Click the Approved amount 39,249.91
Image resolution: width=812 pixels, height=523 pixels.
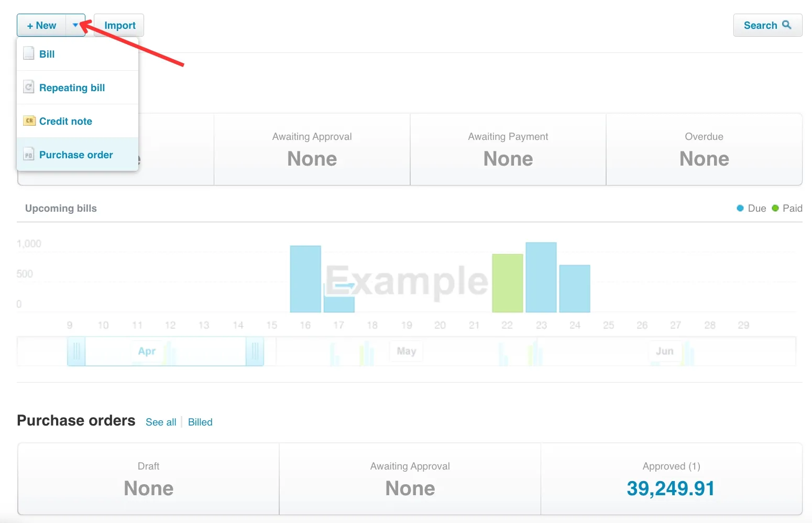tap(671, 488)
